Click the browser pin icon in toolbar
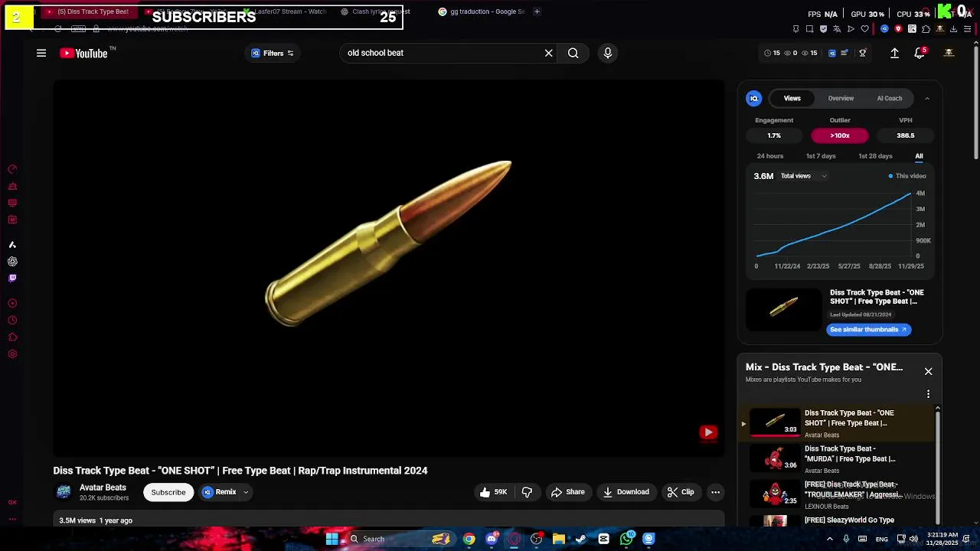Image resolution: width=980 pixels, height=551 pixels. (796, 29)
